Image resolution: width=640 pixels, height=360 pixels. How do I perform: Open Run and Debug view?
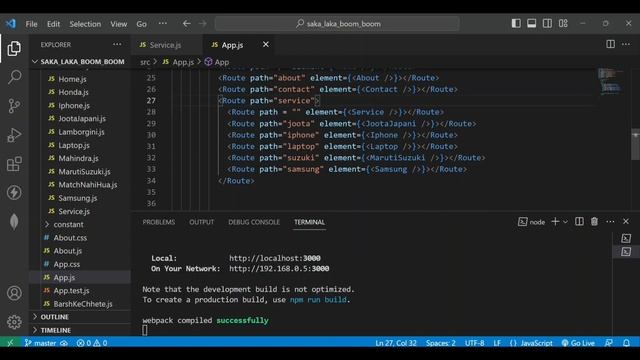(x=14, y=135)
